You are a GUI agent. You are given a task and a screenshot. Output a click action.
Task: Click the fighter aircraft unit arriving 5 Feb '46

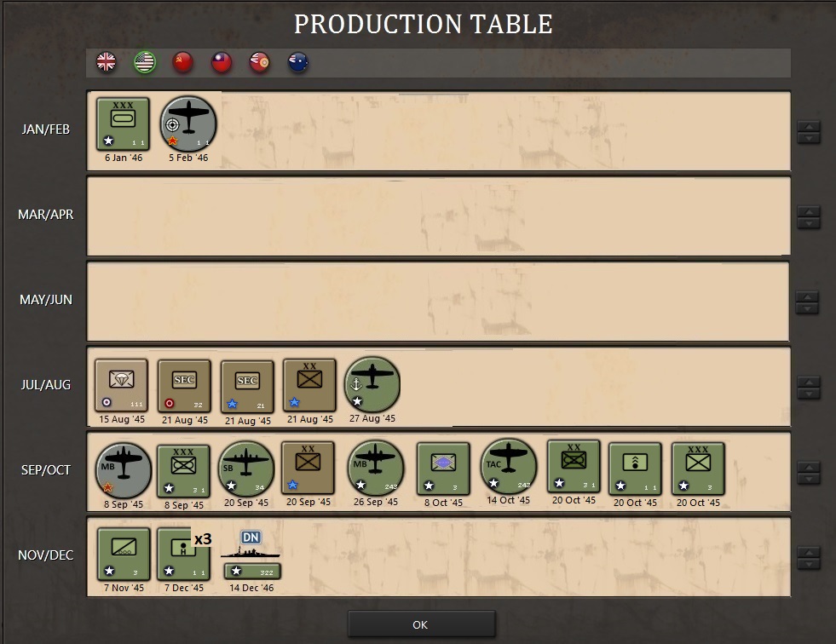point(188,124)
